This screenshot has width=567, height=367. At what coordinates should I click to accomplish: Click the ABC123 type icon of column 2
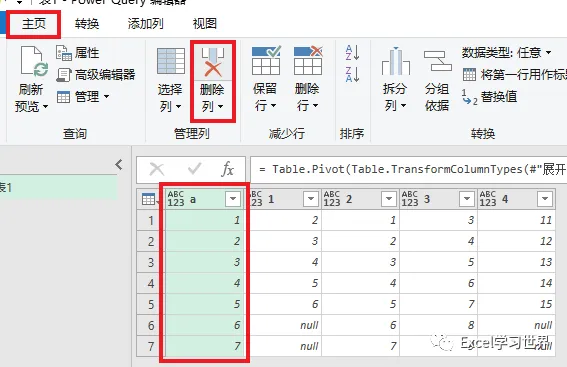tap(332, 199)
